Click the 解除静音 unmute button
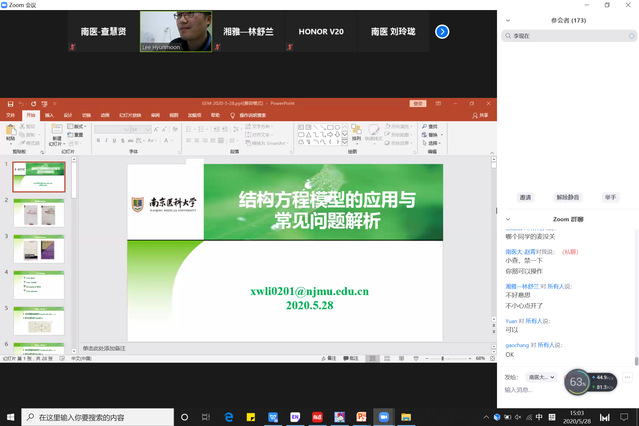The height and width of the screenshot is (426, 639). click(567, 197)
